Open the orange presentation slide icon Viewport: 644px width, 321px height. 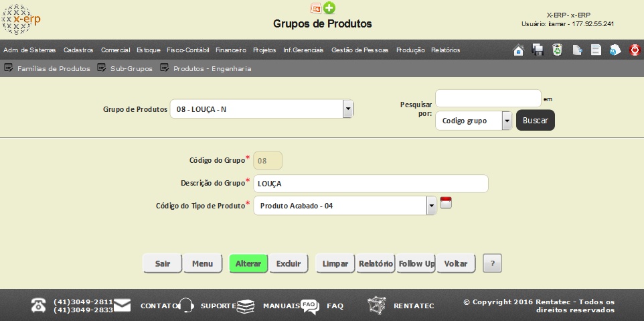coord(315,8)
